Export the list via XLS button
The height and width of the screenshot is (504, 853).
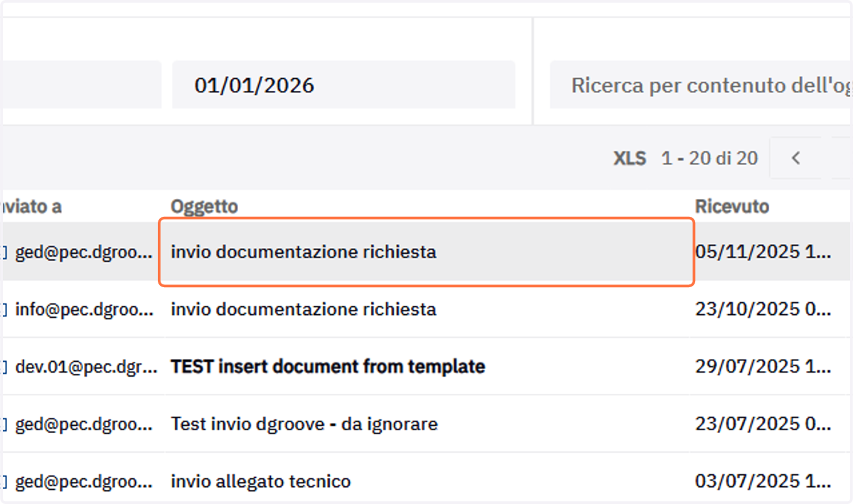click(630, 158)
